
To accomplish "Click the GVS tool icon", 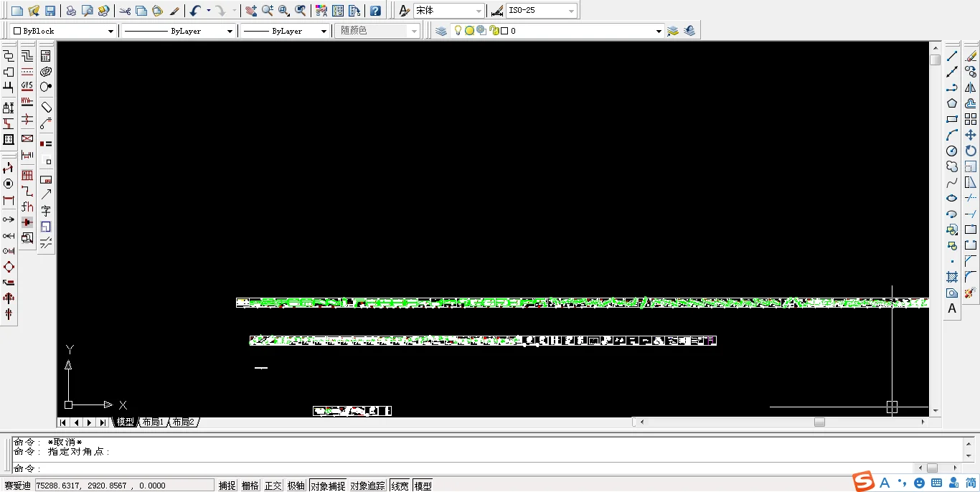I will point(27,85).
